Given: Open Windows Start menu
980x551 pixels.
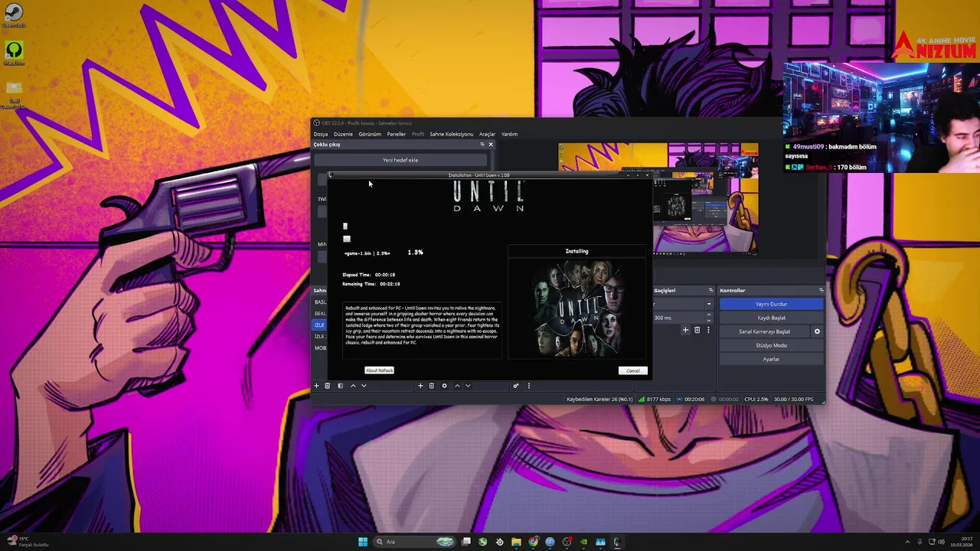Looking at the screenshot, I should pos(363,542).
